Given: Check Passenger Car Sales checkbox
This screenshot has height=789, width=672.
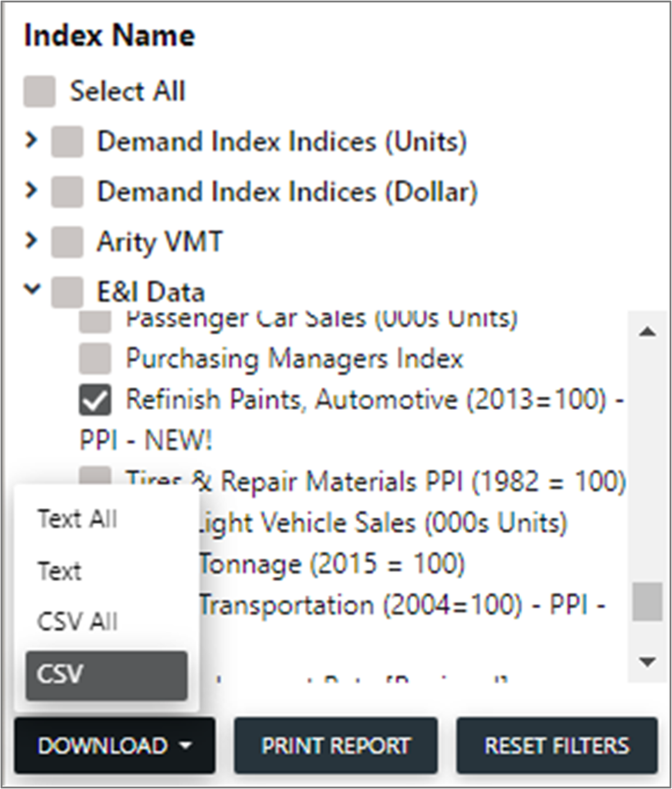Looking at the screenshot, I should coord(96,321).
